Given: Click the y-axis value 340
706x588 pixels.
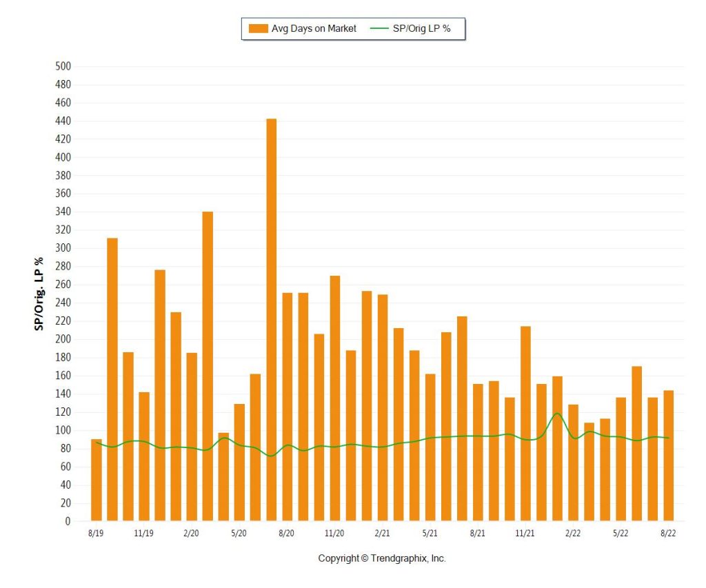Looking at the screenshot, I should pyautogui.click(x=63, y=212).
